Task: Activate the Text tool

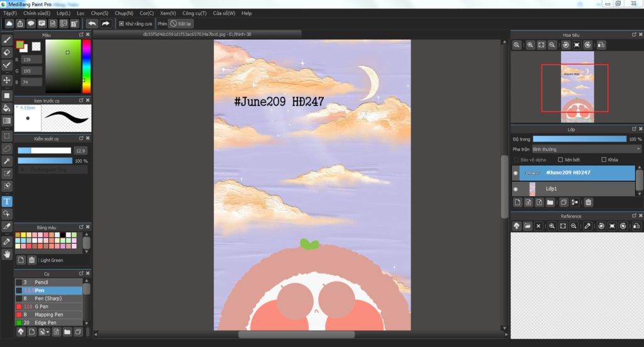Action: pyautogui.click(x=6, y=201)
